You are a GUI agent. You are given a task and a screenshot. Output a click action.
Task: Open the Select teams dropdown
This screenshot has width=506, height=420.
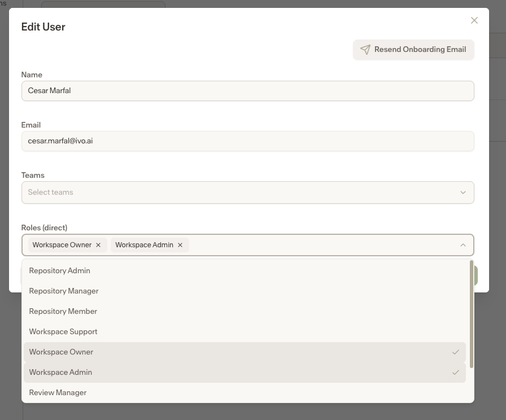click(x=247, y=193)
